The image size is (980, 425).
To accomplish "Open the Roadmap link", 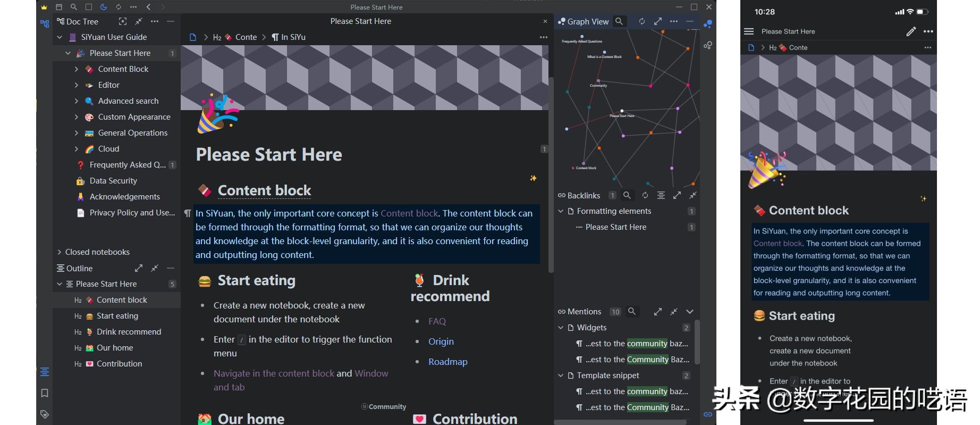I will click(447, 362).
